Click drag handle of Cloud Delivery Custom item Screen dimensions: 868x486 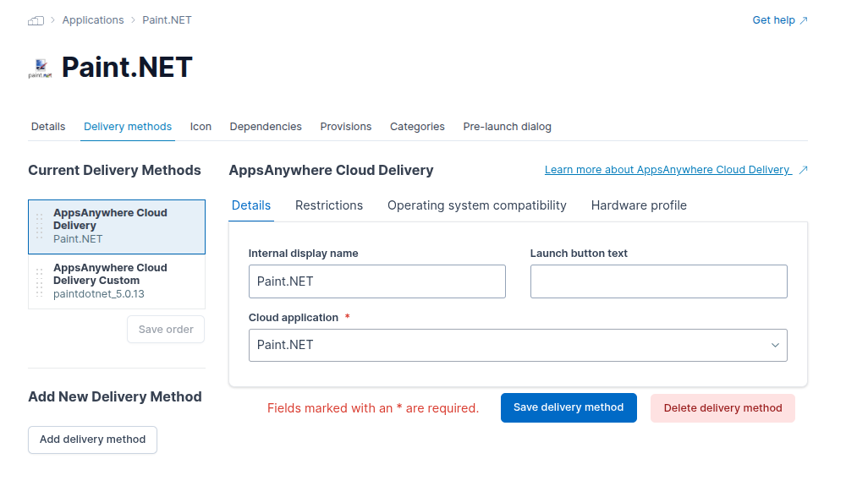tap(39, 281)
